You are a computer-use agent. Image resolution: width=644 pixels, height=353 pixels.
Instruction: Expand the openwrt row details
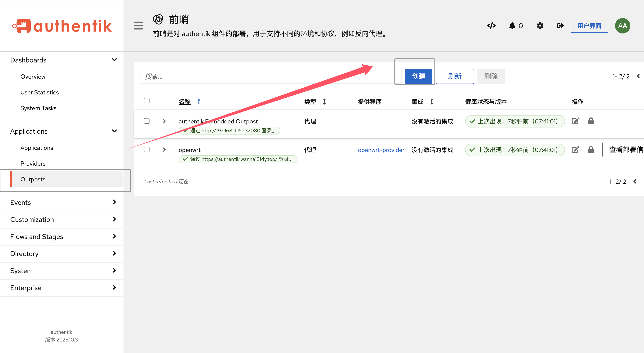(x=164, y=150)
